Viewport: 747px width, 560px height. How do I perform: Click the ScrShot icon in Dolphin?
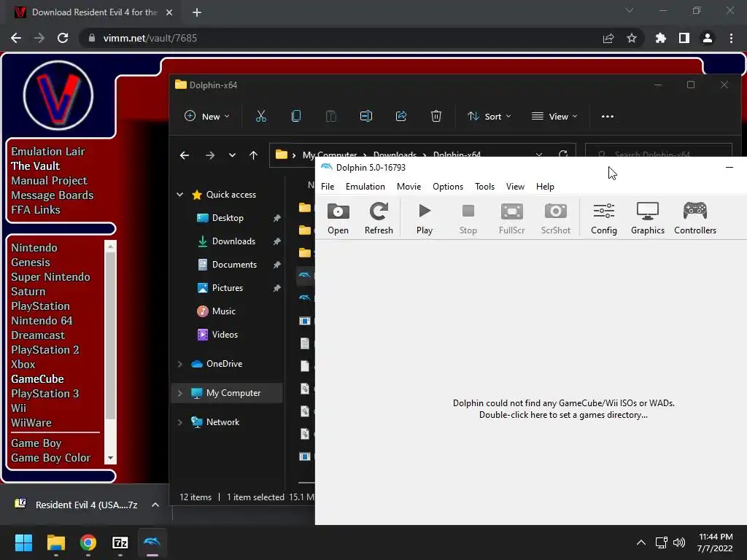coord(555,219)
